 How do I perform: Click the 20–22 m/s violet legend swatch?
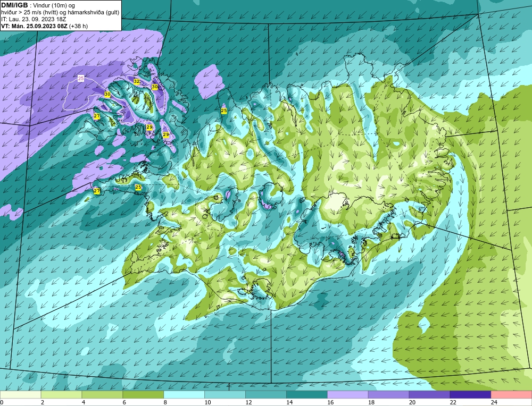[429, 394]
